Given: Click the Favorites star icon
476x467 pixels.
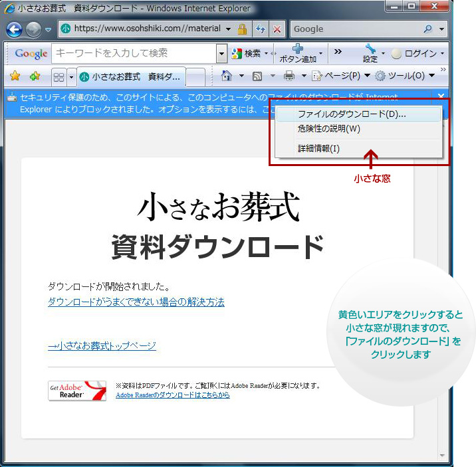Looking at the screenshot, I should pyautogui.click(x=15, y=76).
